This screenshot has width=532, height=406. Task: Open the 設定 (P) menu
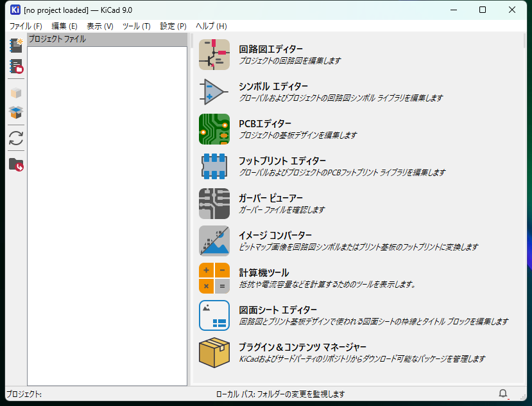173,26
